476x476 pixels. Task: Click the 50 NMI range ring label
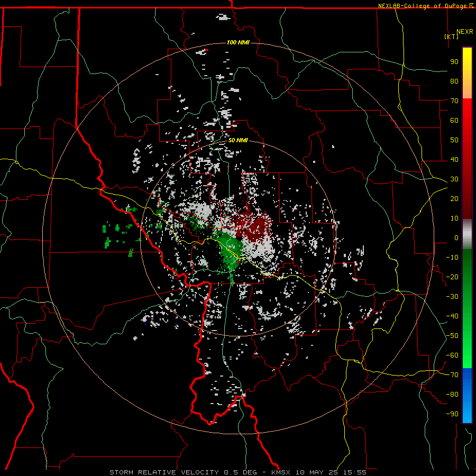(238, 140)
